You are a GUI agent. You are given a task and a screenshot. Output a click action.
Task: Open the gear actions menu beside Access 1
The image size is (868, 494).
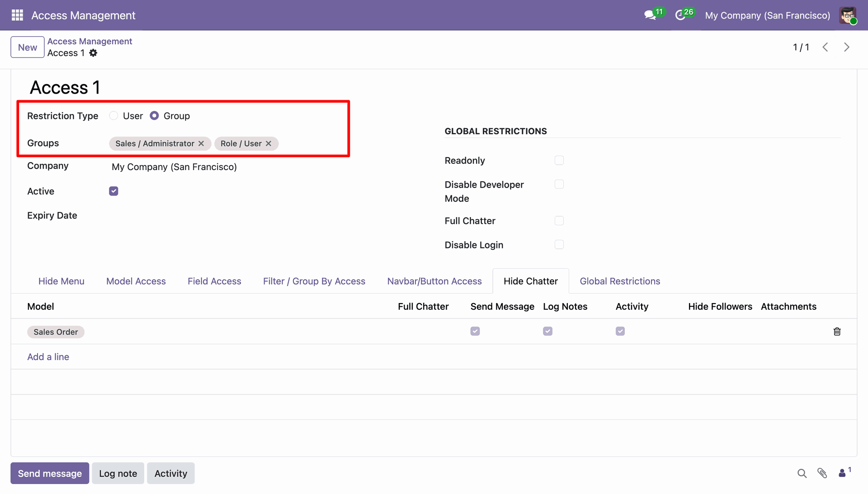tap(93, 53)
